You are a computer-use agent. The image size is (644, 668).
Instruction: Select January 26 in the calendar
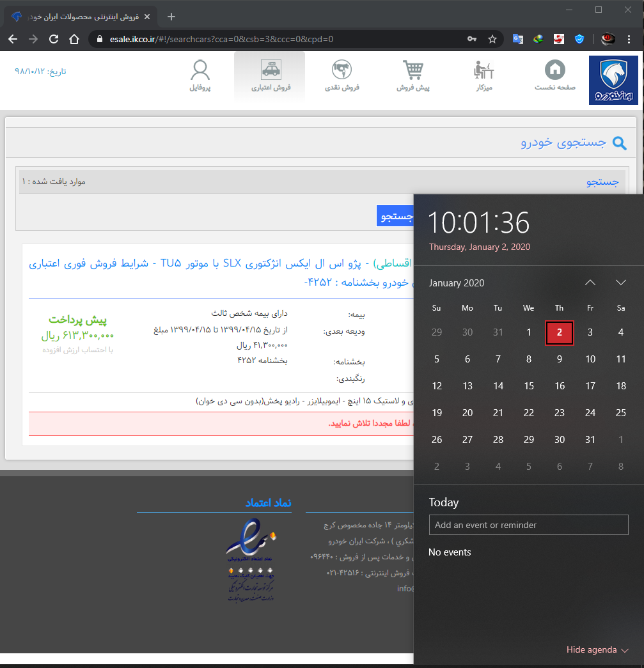[x=436, y=440]
